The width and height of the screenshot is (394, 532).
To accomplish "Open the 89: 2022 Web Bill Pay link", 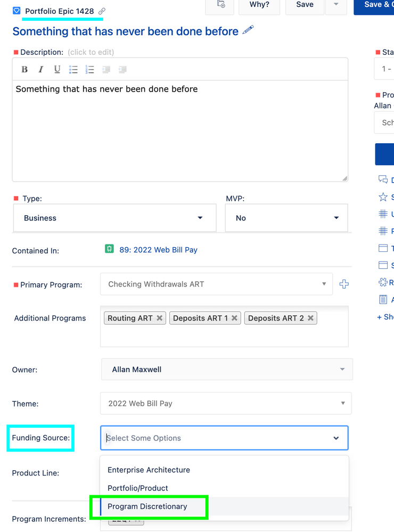I will 158,250.
